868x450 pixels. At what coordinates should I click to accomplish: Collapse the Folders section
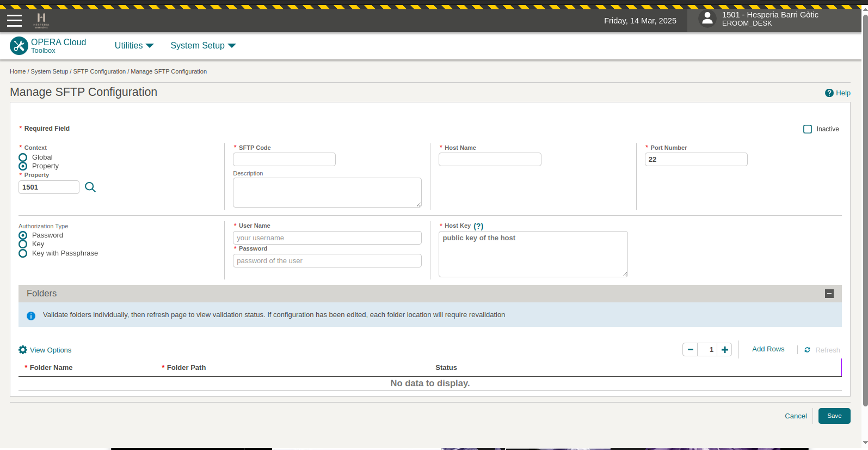click(829, 294)
